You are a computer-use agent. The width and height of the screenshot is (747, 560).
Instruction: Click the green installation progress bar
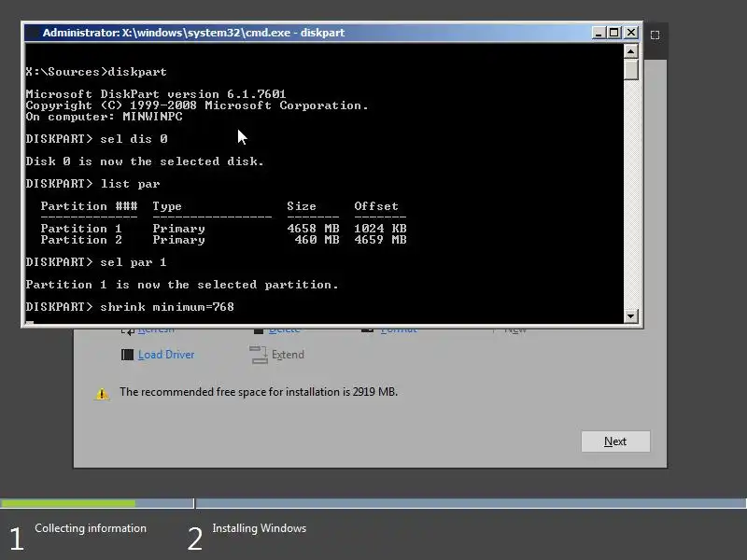pos(68,503)
